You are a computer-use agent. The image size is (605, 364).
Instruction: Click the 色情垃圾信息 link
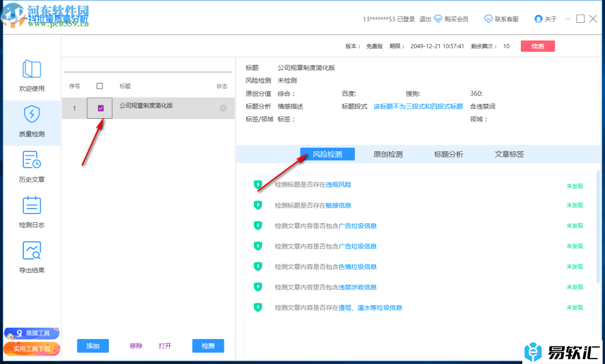coord(358,267)
